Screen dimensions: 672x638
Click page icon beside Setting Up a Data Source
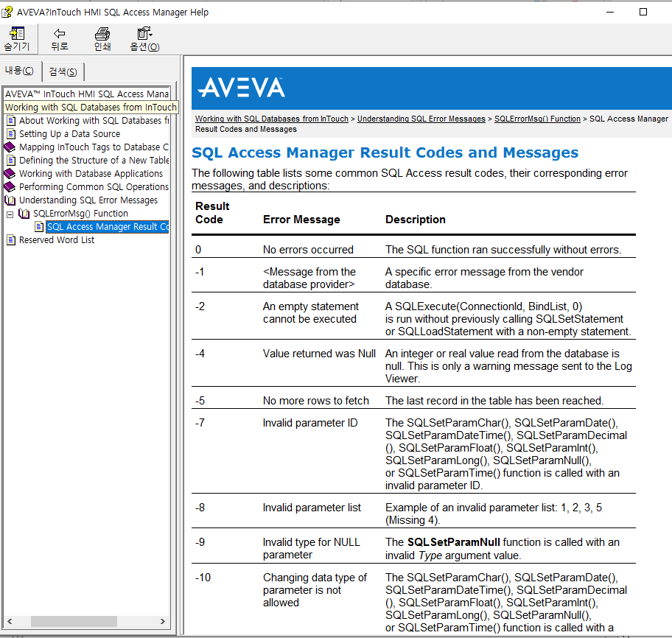[x=11, y=133]
